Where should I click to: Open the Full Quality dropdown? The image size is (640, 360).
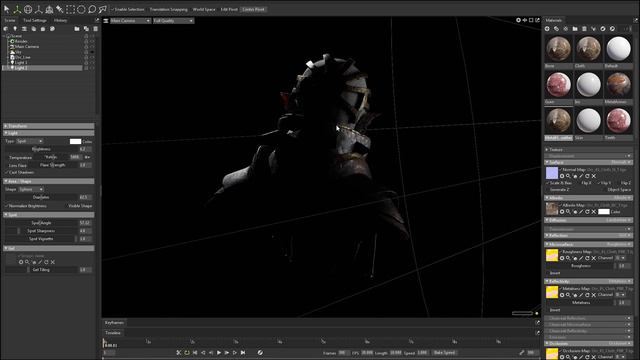(173, 20)
